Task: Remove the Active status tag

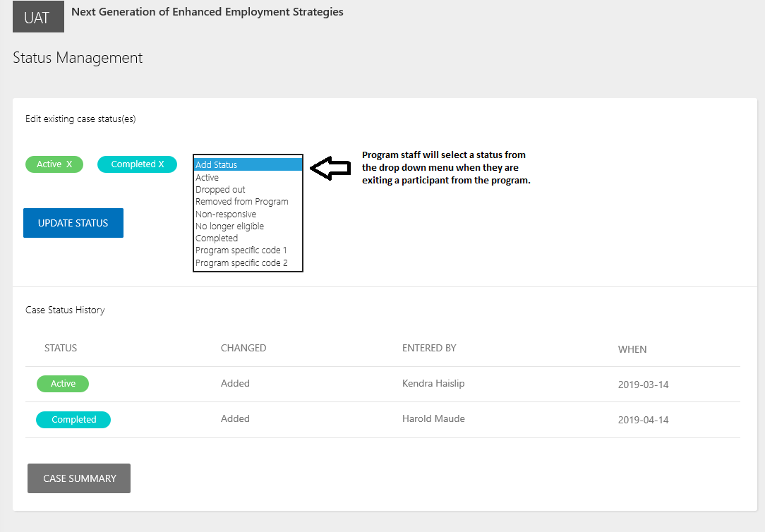Action: (x=69, y=164)
